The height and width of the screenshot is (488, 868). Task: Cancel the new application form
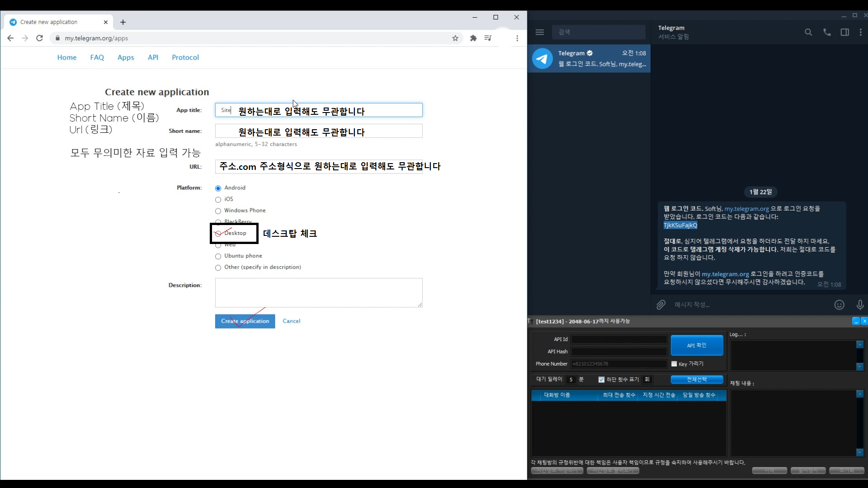coord(291,321)
